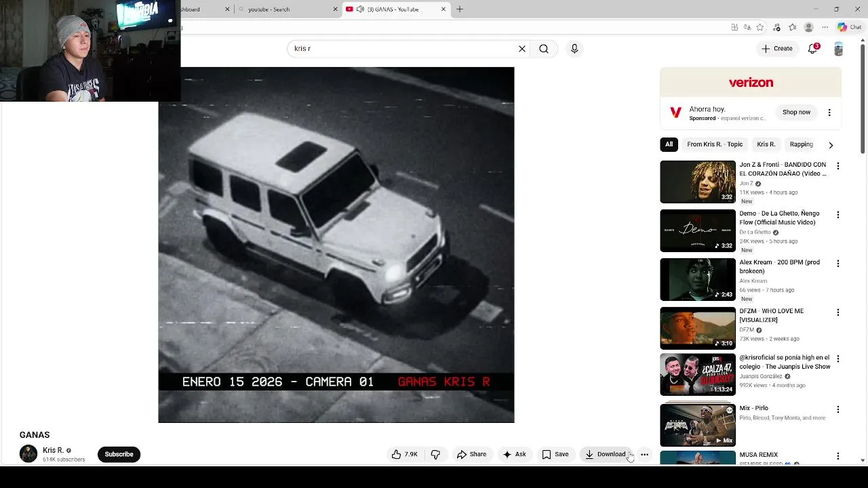The width and height of the screenshot is (868, 488).
Task: Start voice search with the microphone icon
Action: point(574,49)
